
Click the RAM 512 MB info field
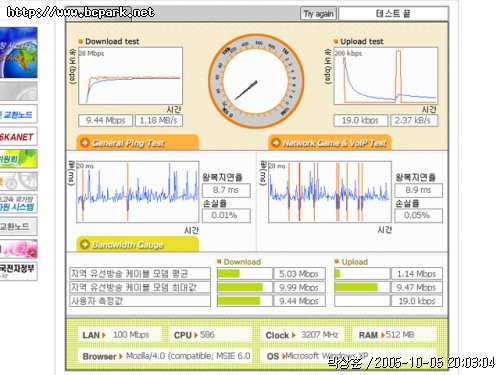394,335
